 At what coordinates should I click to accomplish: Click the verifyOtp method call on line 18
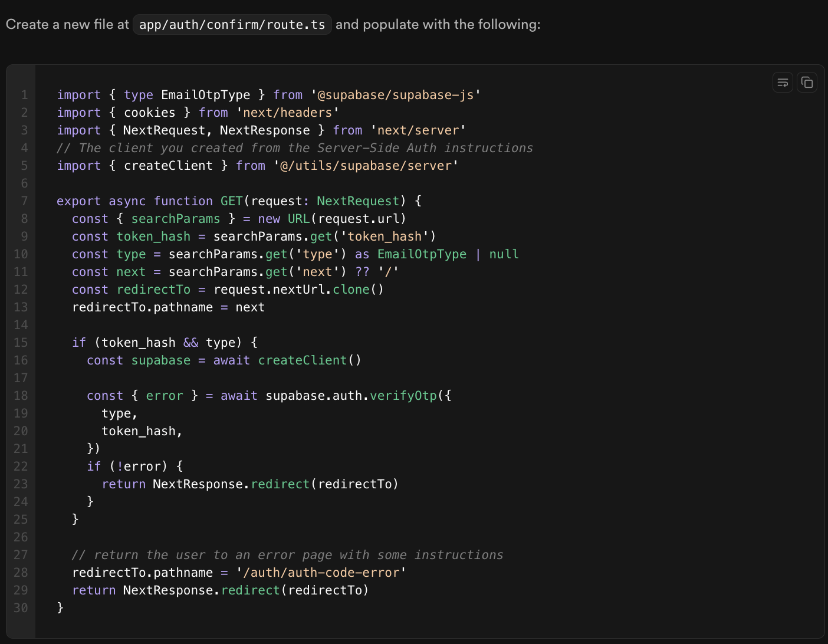point(403,395)
